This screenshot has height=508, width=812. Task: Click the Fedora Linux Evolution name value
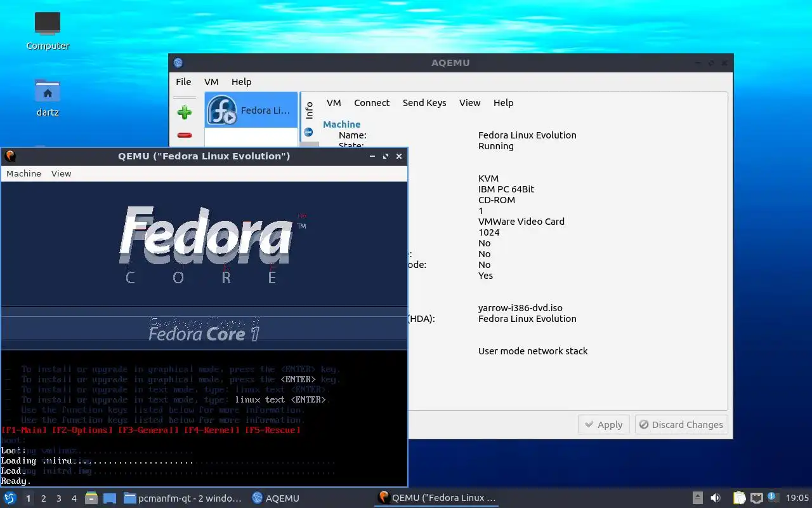[x=527, y=135]
